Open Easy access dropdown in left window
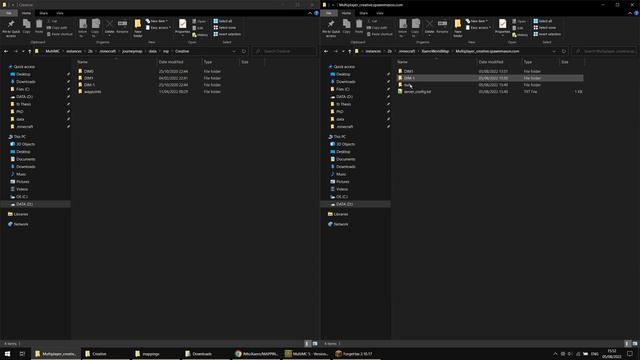This screenshot has width=640, height=360. click(x=158, y=28)
